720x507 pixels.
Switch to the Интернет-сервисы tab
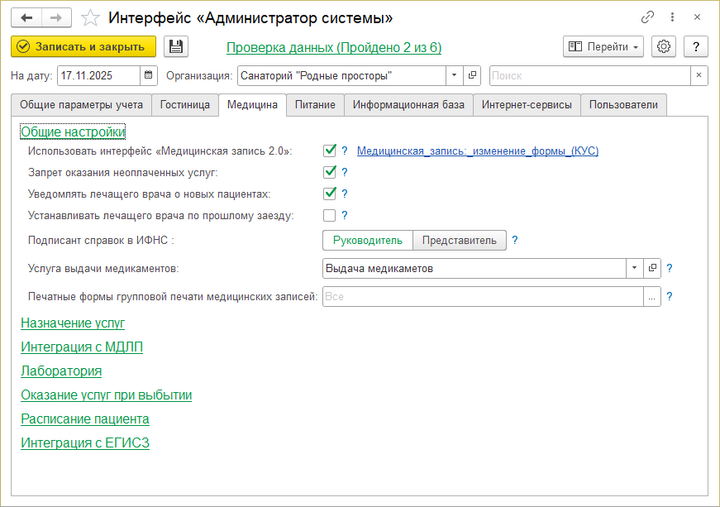[527, 105]
